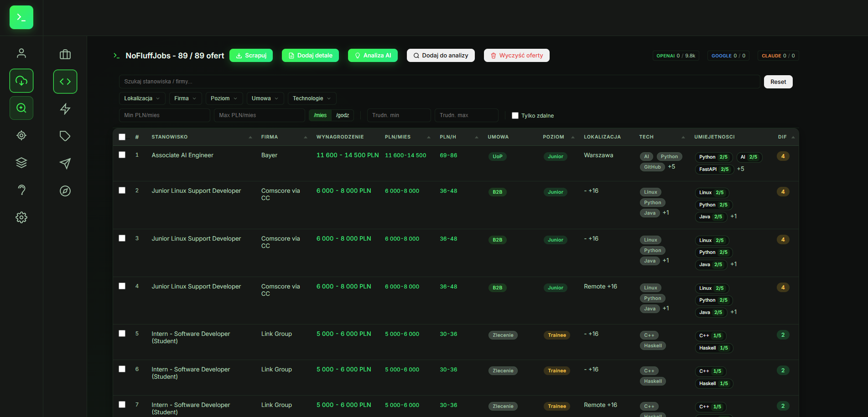The width and height of the screenshot is (868, 417).
Task: Click the terminal logo icon
Action: pos(21,17)
